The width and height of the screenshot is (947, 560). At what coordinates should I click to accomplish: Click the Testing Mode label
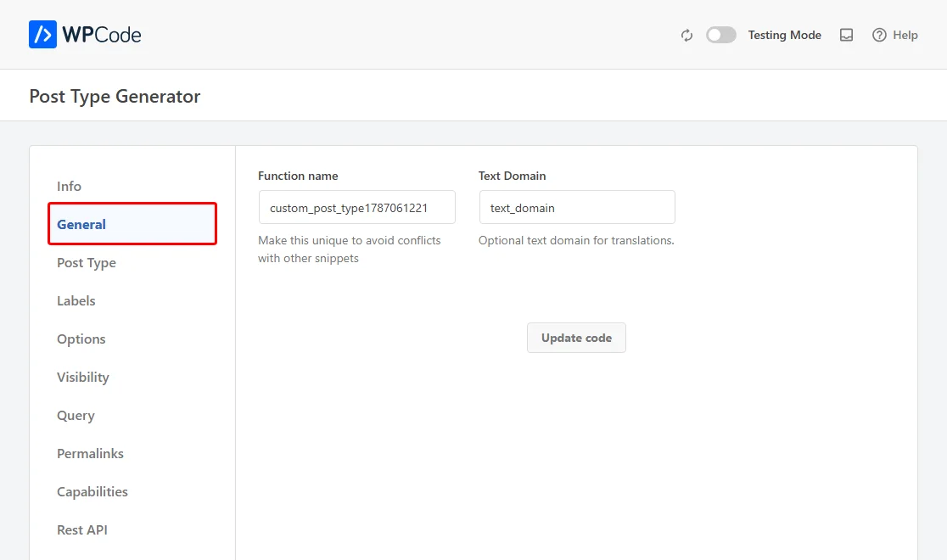pos(784,35)
